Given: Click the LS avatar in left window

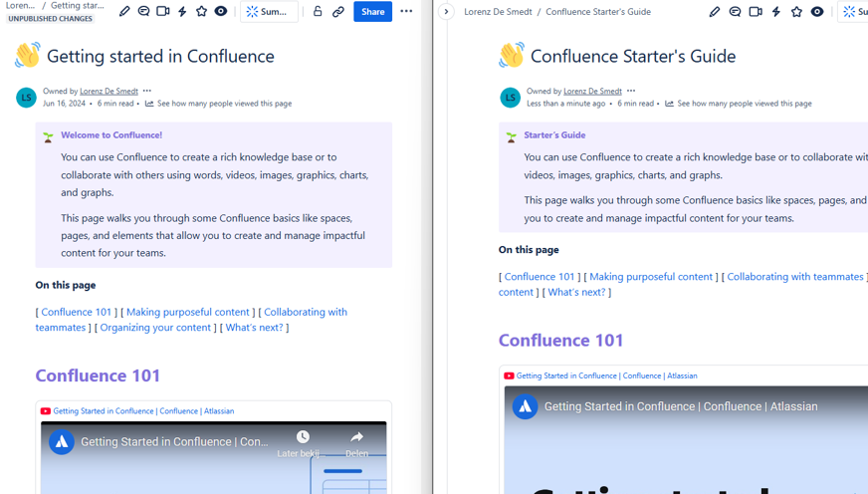Looking at the screenshot, I should coord(26,98).
